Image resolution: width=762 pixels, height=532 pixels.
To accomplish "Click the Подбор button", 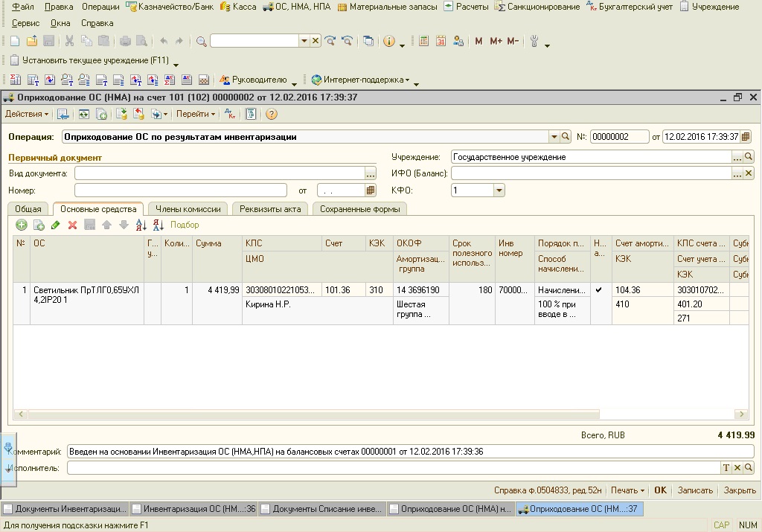I will [185, 225].
